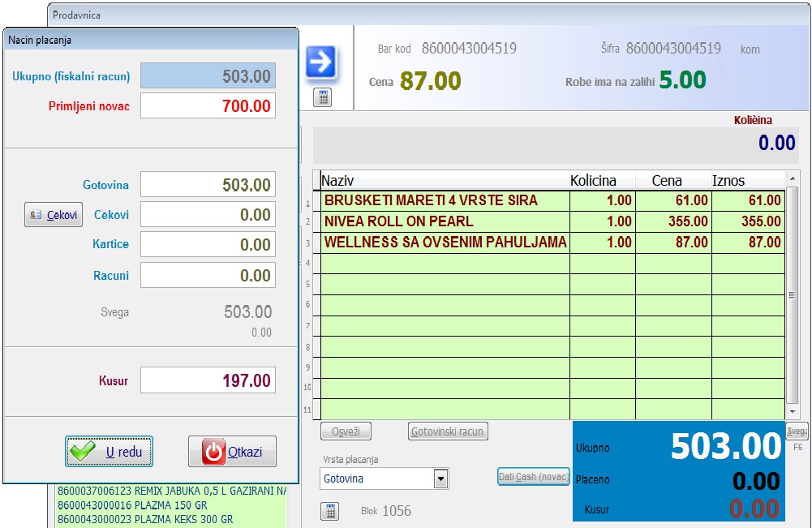
Task: Cancel payment with Otkazi button
Action: tap(233, 452)
